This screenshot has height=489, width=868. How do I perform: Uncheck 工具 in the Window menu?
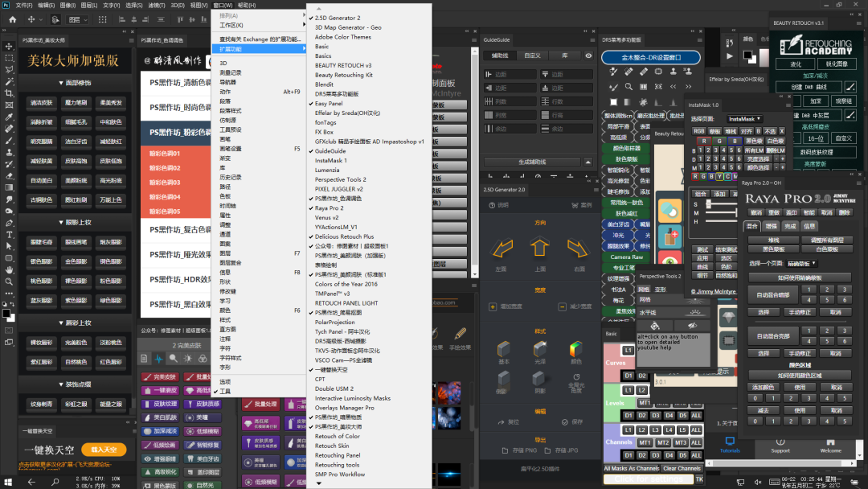coord(259,392)
